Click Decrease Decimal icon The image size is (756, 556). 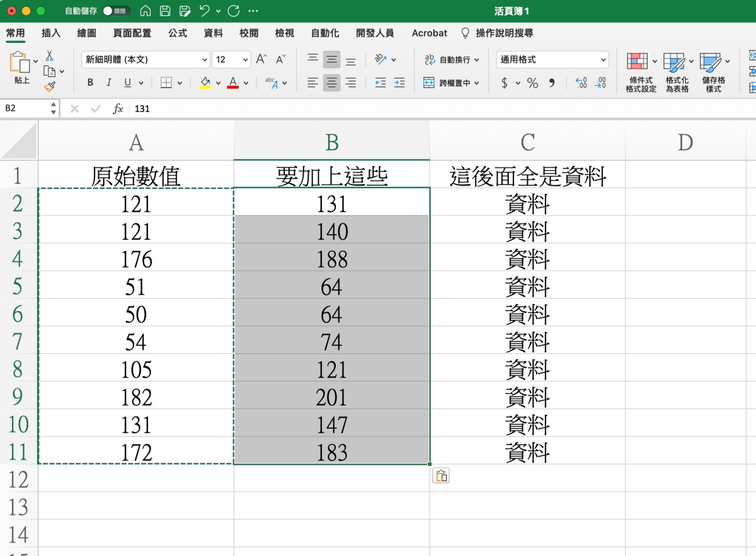pyautogui.click(x=600, y=82)
